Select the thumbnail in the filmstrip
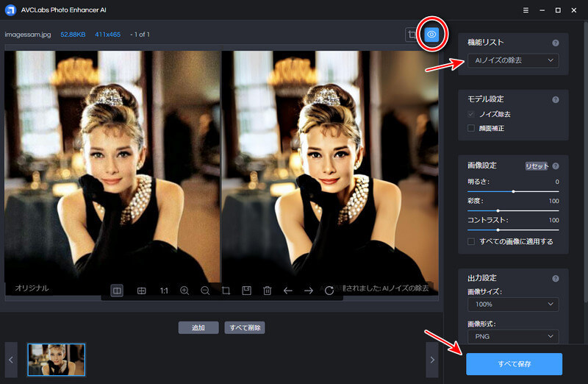This screenshot has height=384, width=588. click(57, 360)
